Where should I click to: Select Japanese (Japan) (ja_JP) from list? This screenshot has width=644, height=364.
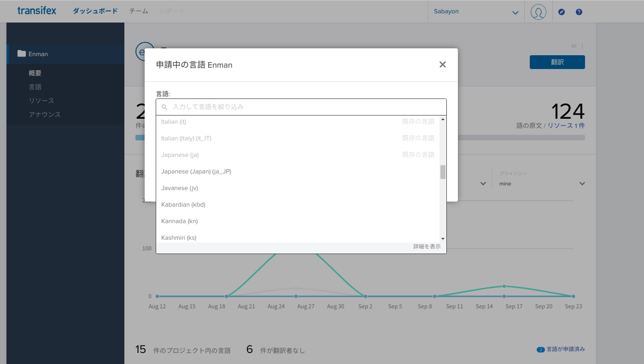(196, 172)
